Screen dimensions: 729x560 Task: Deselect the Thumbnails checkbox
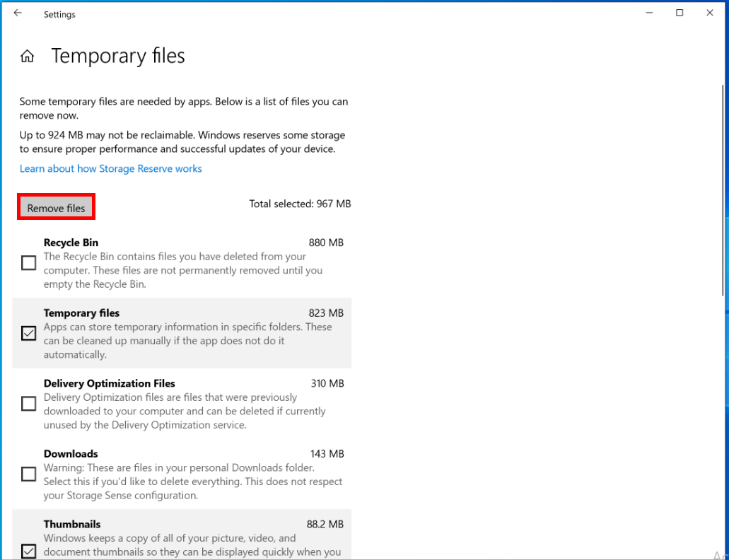28,550
